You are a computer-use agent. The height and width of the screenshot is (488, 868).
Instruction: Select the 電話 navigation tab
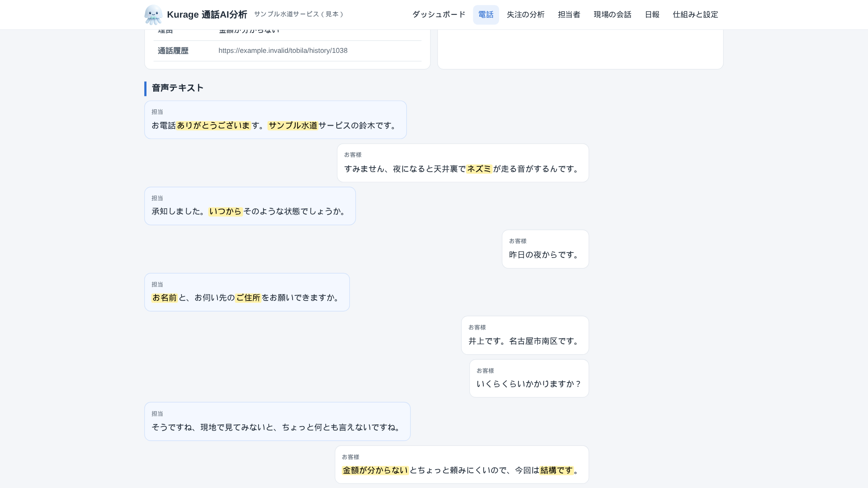coord(486,14)
